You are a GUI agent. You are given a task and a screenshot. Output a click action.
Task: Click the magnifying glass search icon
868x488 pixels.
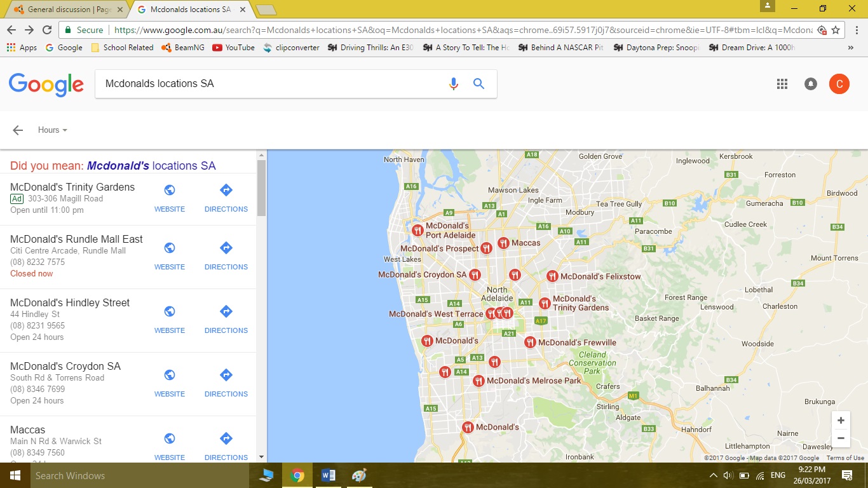(479, 84)
